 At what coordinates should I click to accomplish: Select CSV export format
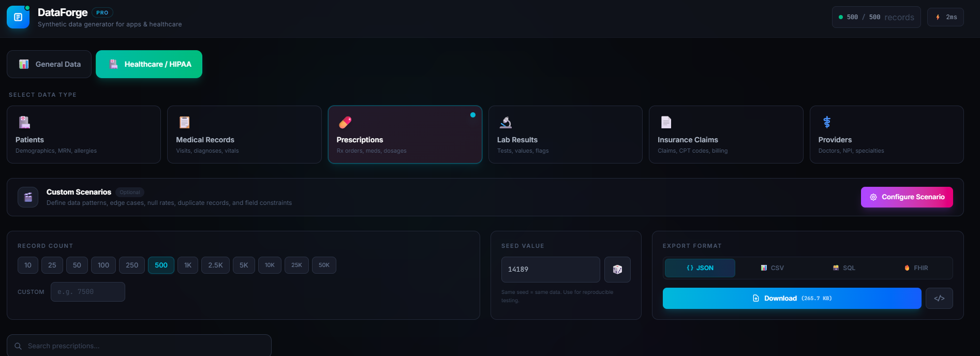pyautogui.click(x=772, y=268)
